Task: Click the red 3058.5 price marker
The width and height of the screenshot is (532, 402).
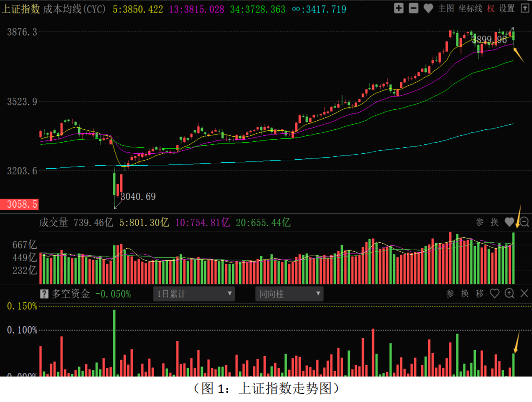Action: click(19, 204)
